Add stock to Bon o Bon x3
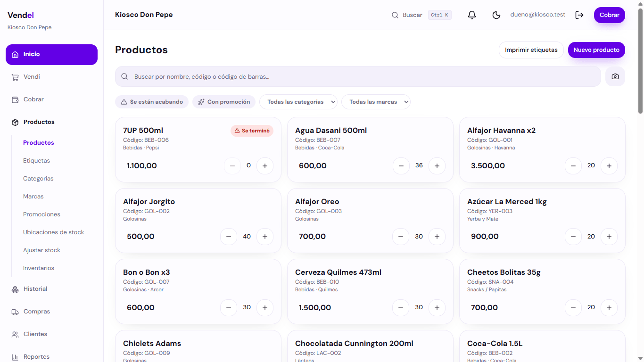Viewport: 644px width, 362px height. pos(265,308)
